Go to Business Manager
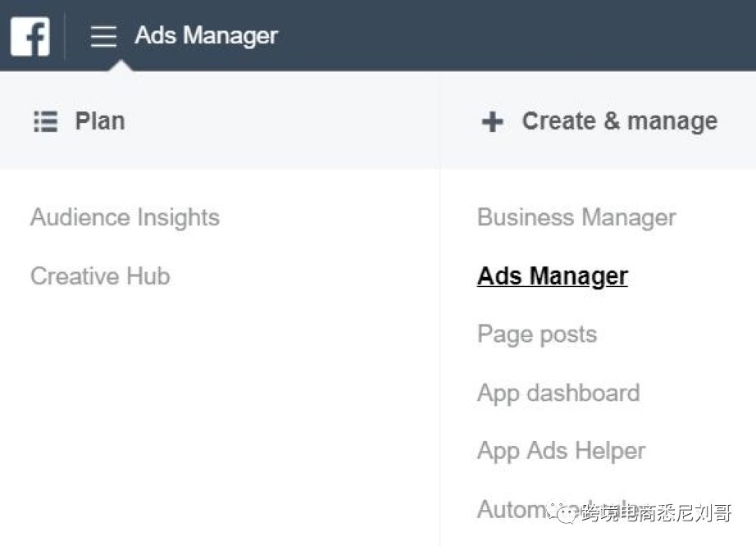 (576, 218)
